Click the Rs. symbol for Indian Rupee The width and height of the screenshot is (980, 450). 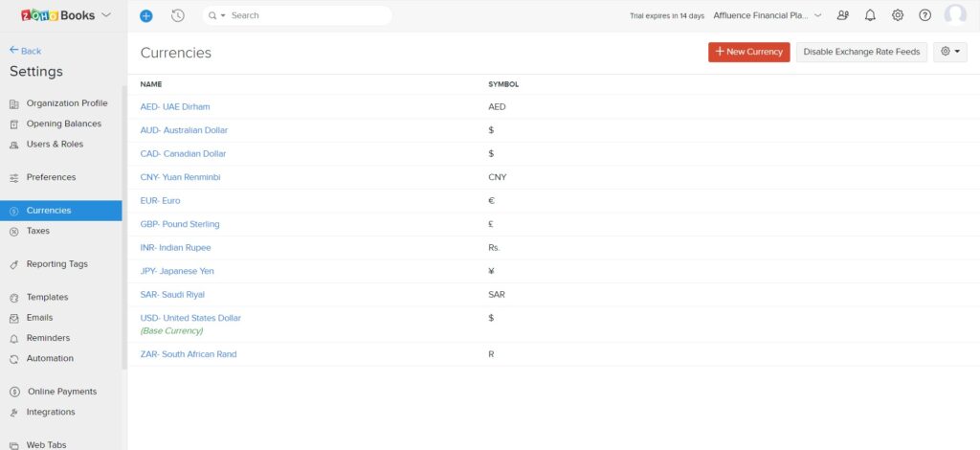[495, 247]
